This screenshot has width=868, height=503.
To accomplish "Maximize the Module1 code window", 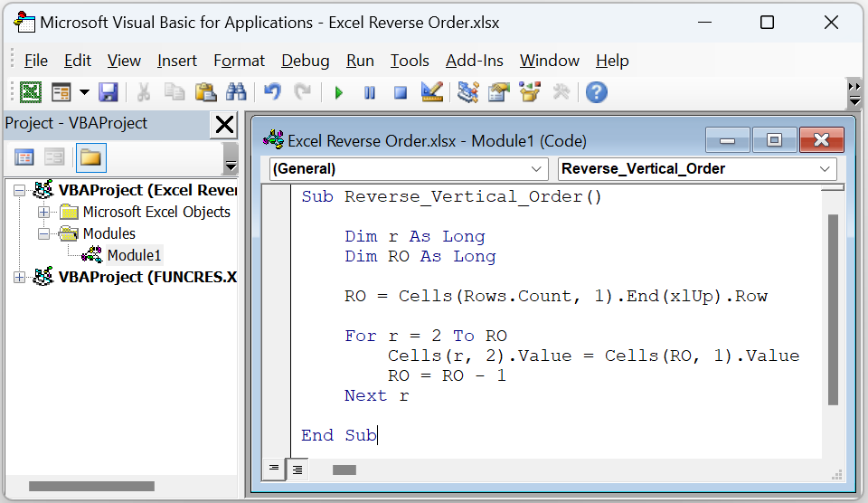I will (x=774, y=140).
